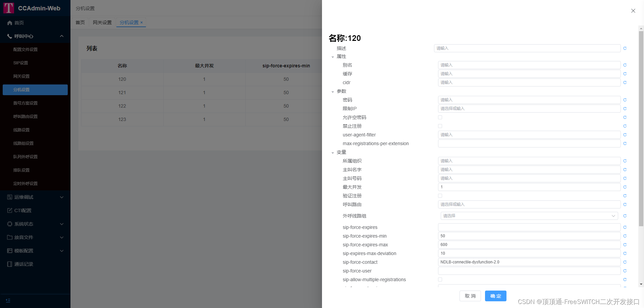Screen dimensions: 644x308
Task: Click the CCAdmin-Web logo icon
Action: coord(9,8)
